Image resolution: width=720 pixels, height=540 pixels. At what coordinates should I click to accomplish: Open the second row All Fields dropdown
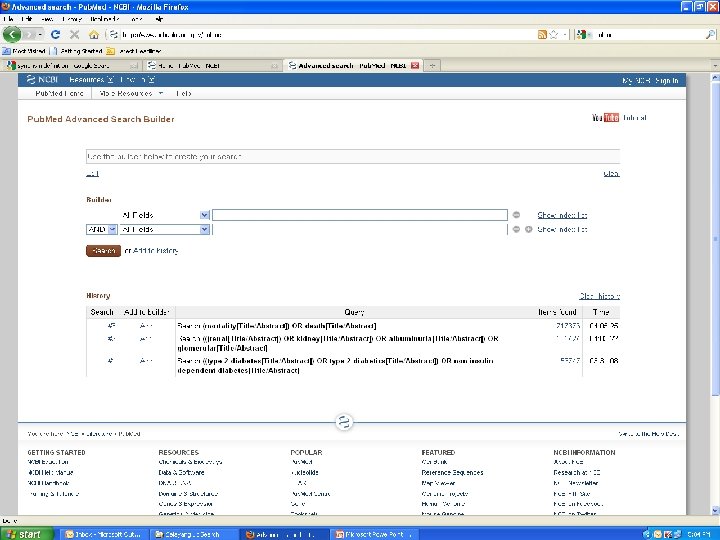(x=165, y=229)
